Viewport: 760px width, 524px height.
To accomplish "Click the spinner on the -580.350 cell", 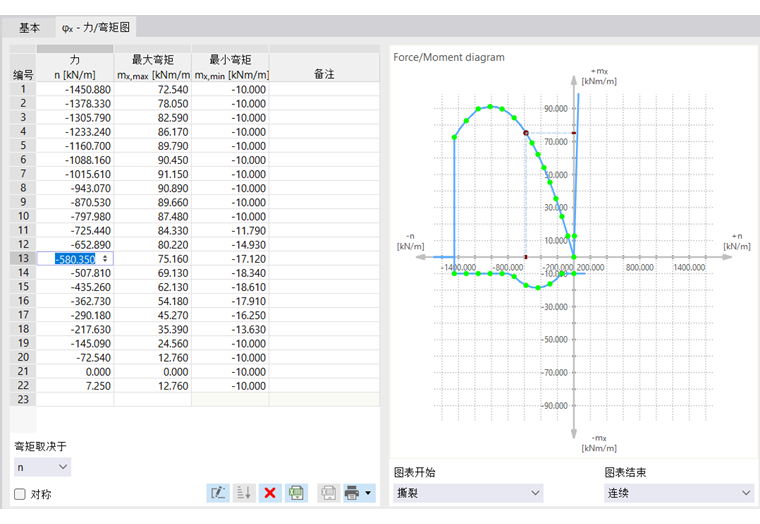I will 105,258.
